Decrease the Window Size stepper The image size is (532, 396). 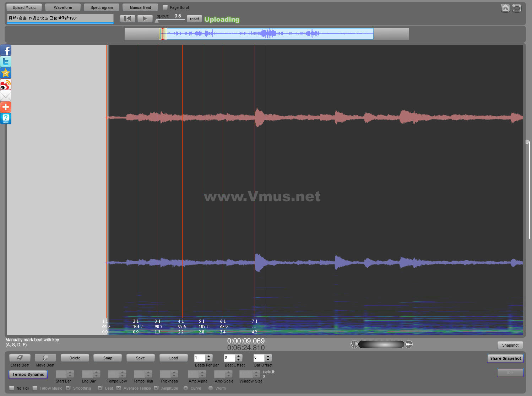(x=256, y=376)
